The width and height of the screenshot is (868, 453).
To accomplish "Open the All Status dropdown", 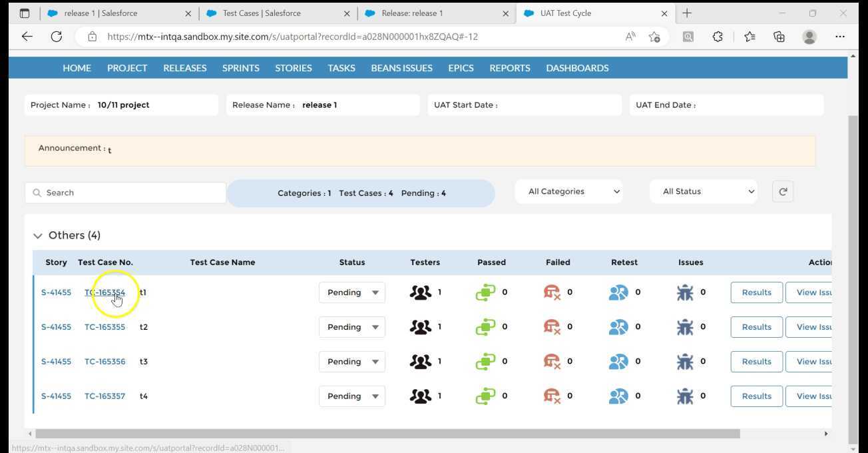I will [703, 191].
